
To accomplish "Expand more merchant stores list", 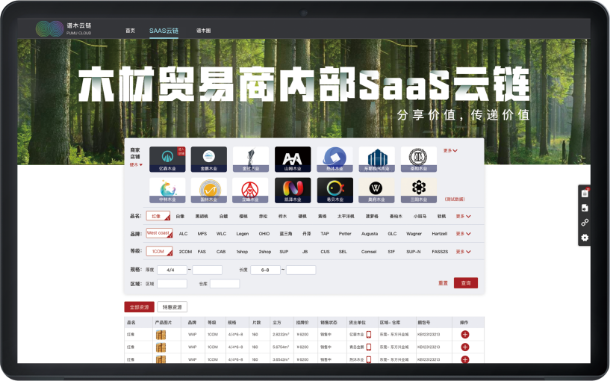I will [x=450, y=151].
